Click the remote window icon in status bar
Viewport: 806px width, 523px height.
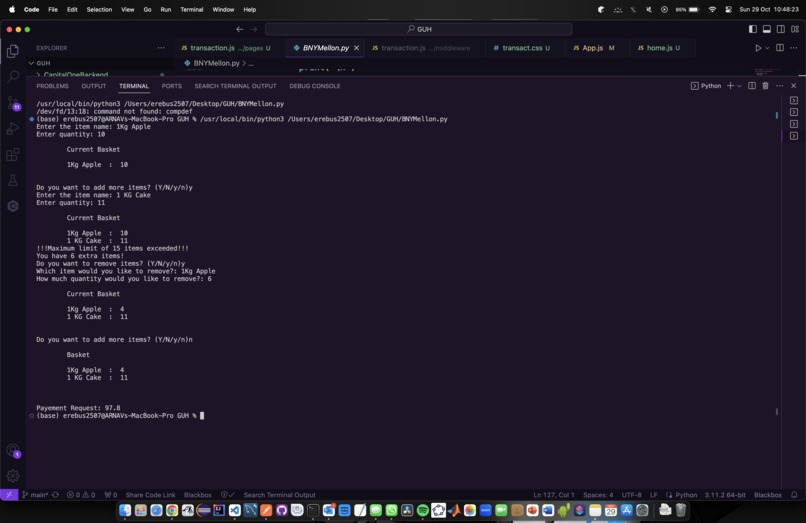(9, 495)
